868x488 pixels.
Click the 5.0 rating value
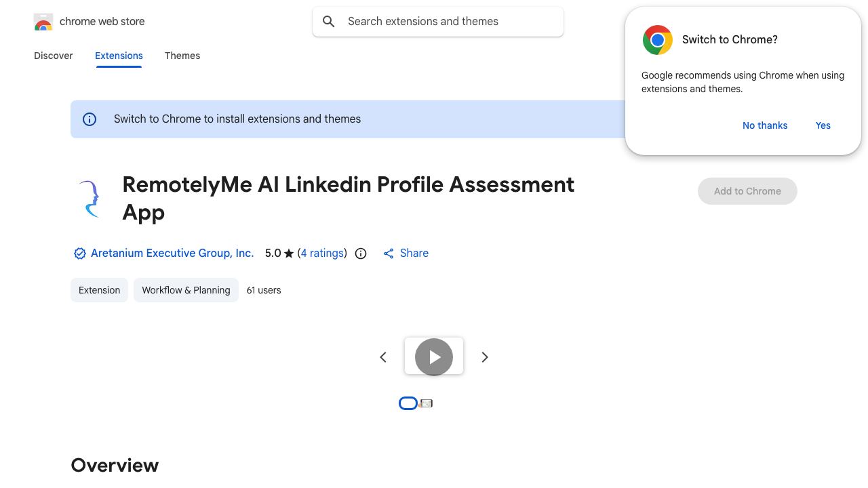pyautogui.click(x=273, y=253)
